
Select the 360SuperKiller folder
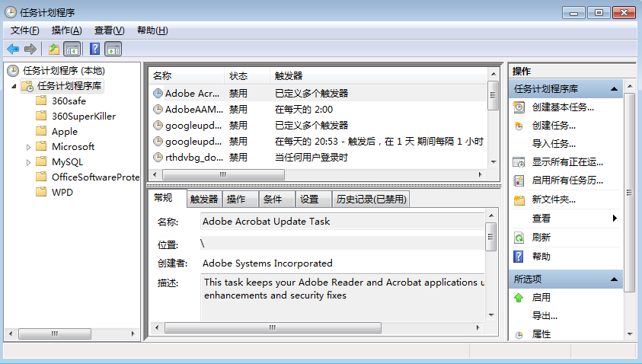84,116
